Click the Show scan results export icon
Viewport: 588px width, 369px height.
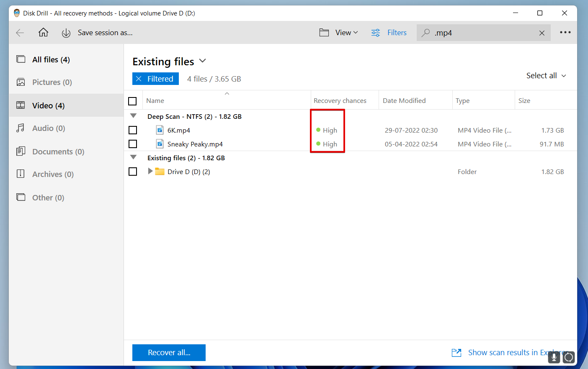point(456,353)
